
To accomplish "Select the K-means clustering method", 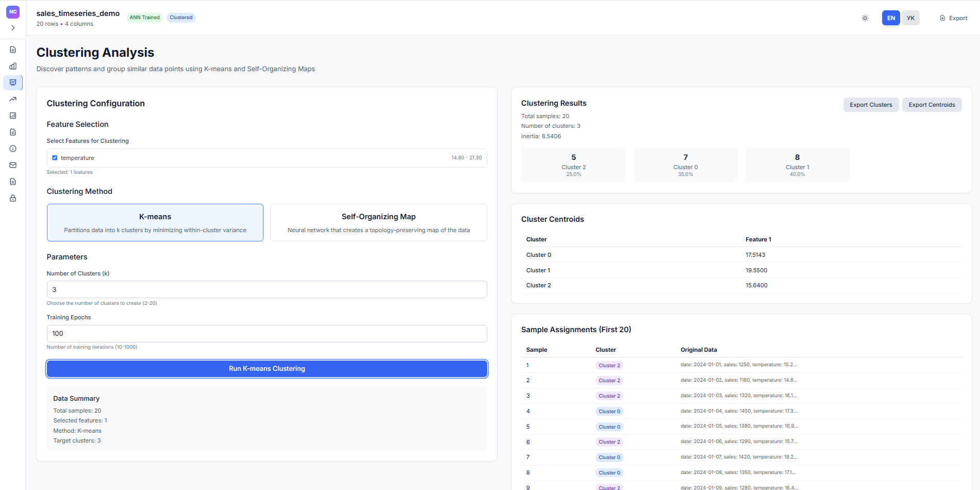I will pos(155,223).
